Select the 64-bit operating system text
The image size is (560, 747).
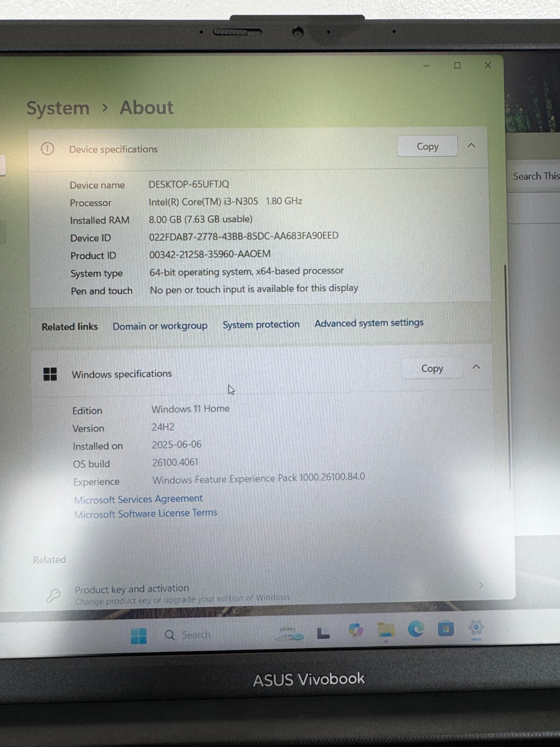(246, 271)
